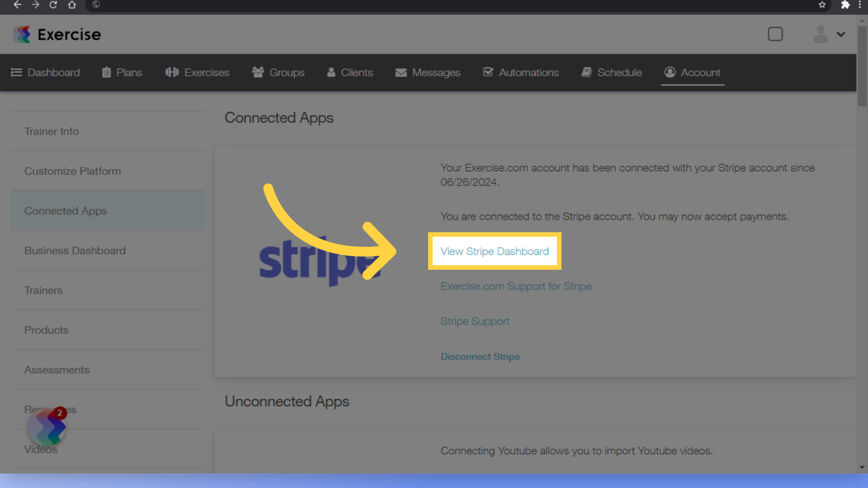The height and width of the screenshot is (488, 868).
Task: Select Connected Apps in the sidebar
Action: (x=108, y=211)
